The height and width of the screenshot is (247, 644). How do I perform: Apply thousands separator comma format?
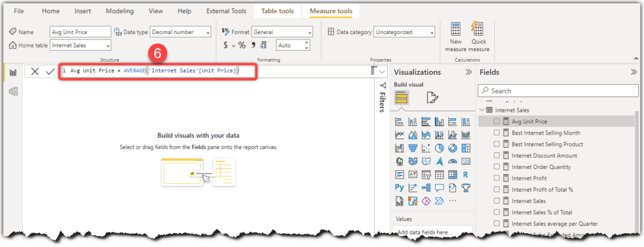[253, 45]
